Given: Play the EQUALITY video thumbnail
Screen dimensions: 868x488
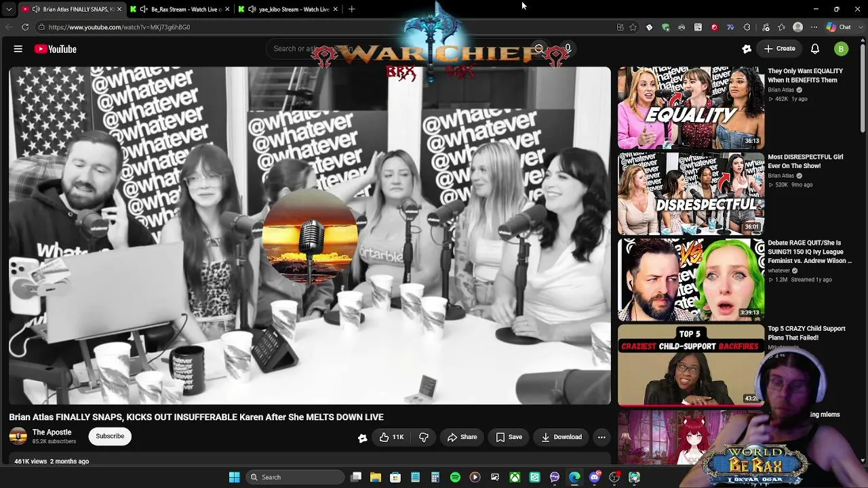Looking at the screenshot, I should (691, 108).
